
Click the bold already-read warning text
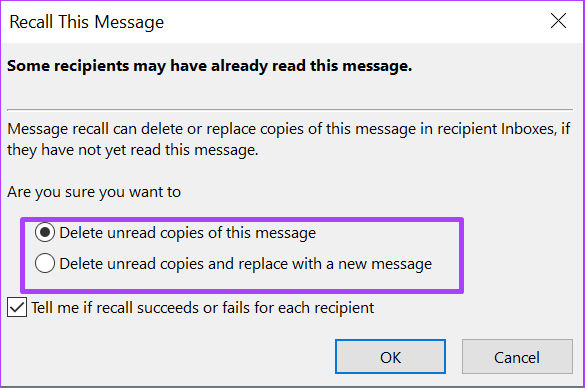click(209, 66)
